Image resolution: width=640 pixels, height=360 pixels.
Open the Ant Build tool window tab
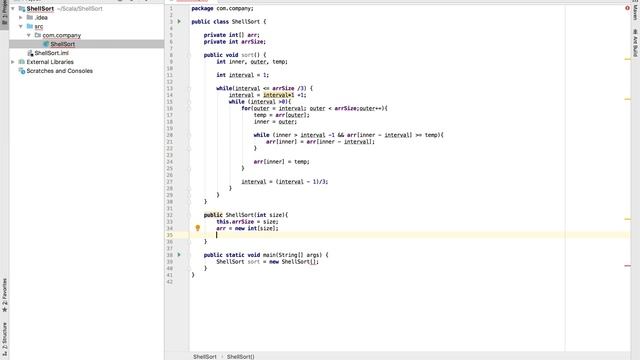click(635, 43)
